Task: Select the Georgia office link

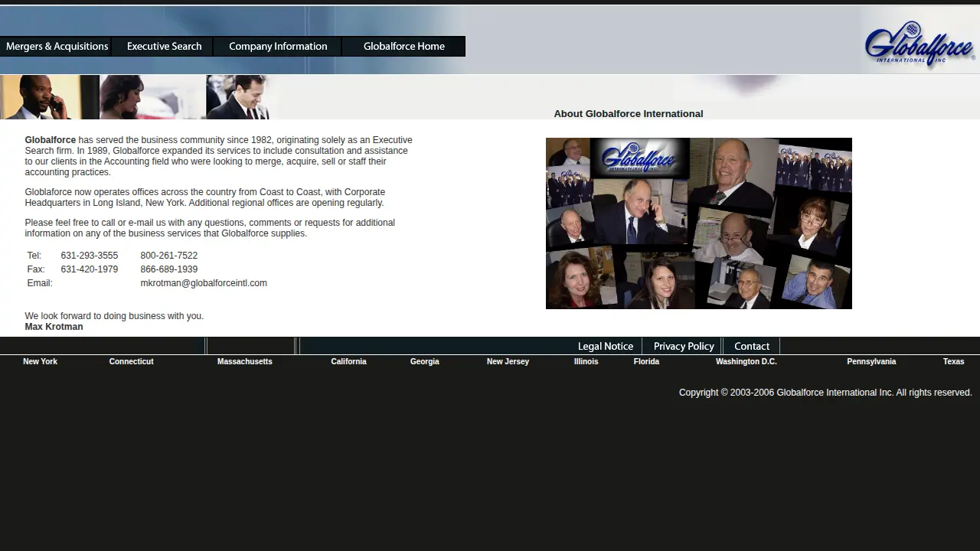Action: coord(424,362)
